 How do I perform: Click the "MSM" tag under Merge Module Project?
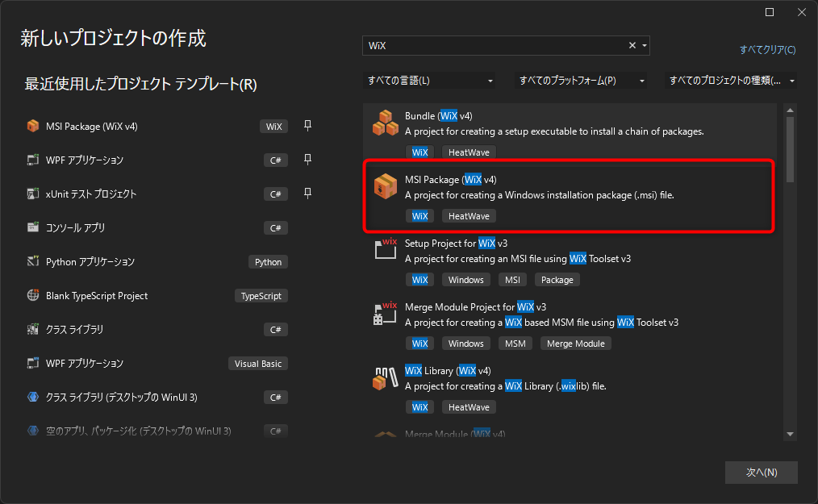(x=515, y=344)
